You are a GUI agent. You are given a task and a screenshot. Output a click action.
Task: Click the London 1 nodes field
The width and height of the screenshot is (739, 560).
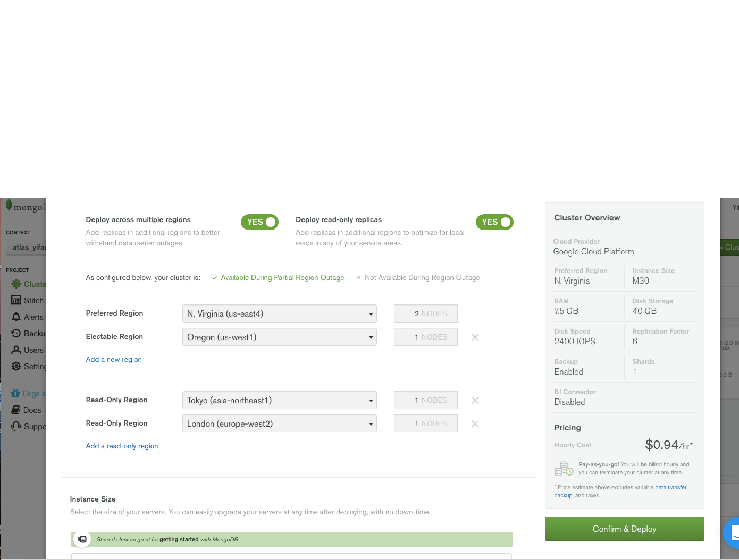(x=425, y=423)
